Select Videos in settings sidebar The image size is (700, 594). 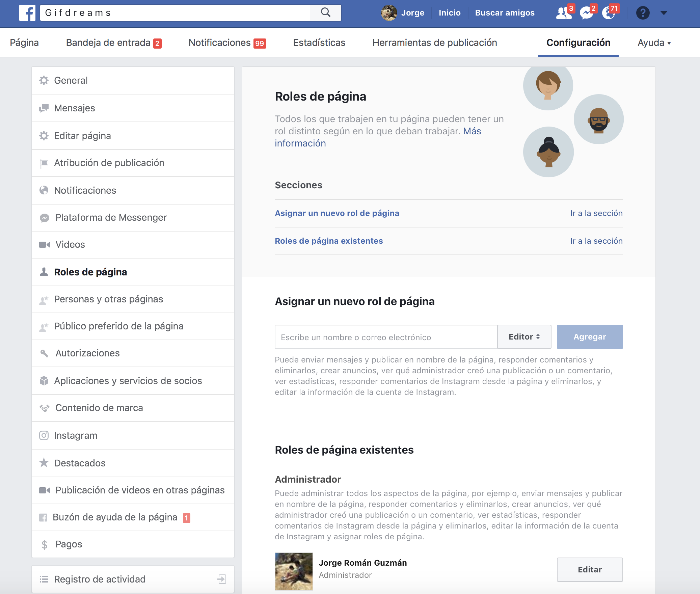tap(70, 244)
